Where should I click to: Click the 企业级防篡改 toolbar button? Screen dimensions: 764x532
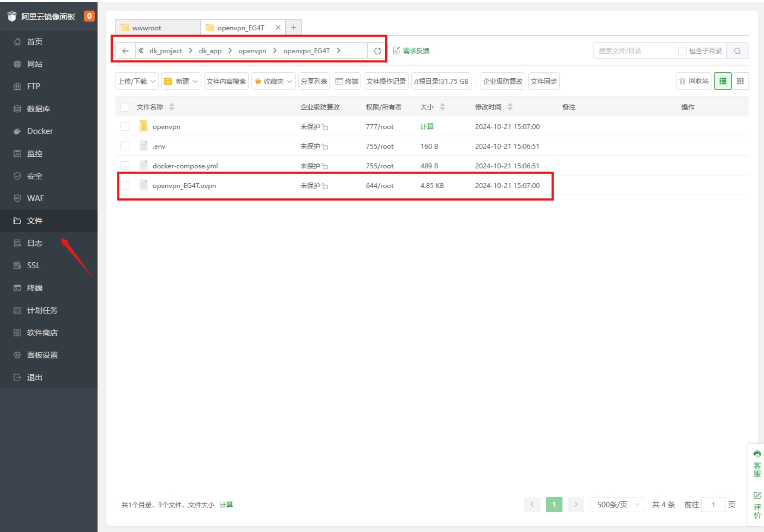[x=502, y=81]
